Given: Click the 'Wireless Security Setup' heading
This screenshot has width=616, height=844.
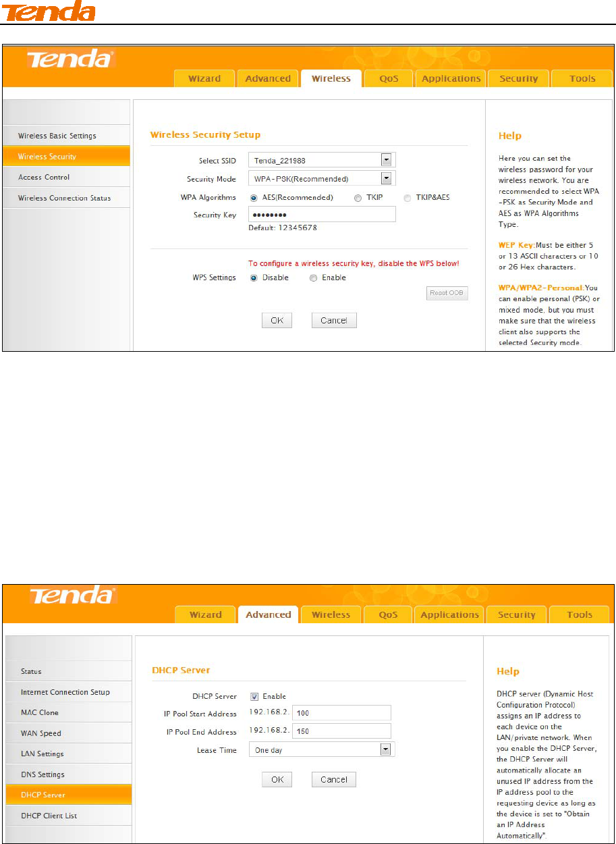Looking at the screenshot, I should point(205,135).
